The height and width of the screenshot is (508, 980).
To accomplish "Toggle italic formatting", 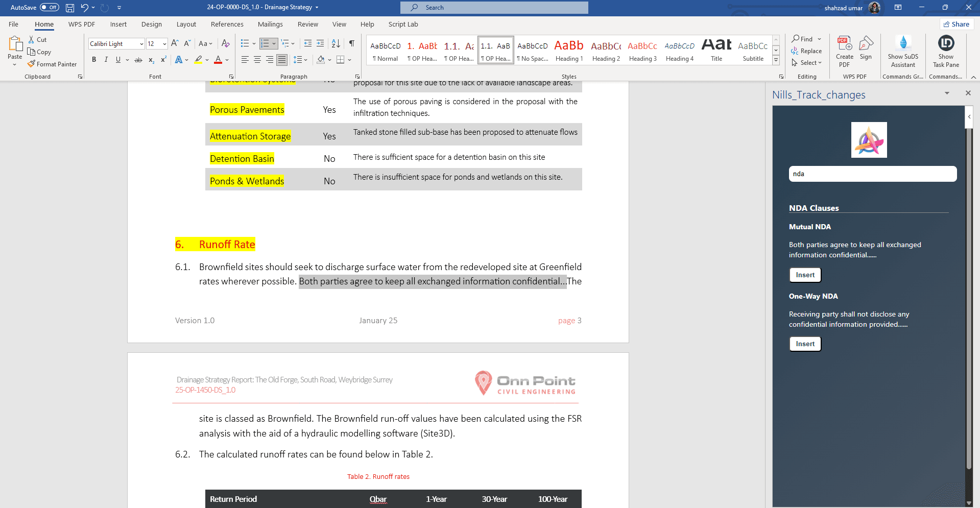I will click(x=106, y=60).
